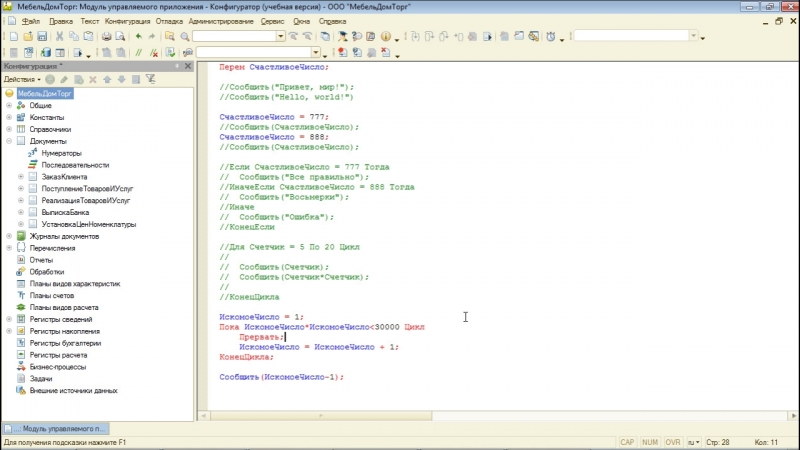This screenshot has height=450, width=800.
Task: Click the Cut scissors icon
Action: click(60, 36)
